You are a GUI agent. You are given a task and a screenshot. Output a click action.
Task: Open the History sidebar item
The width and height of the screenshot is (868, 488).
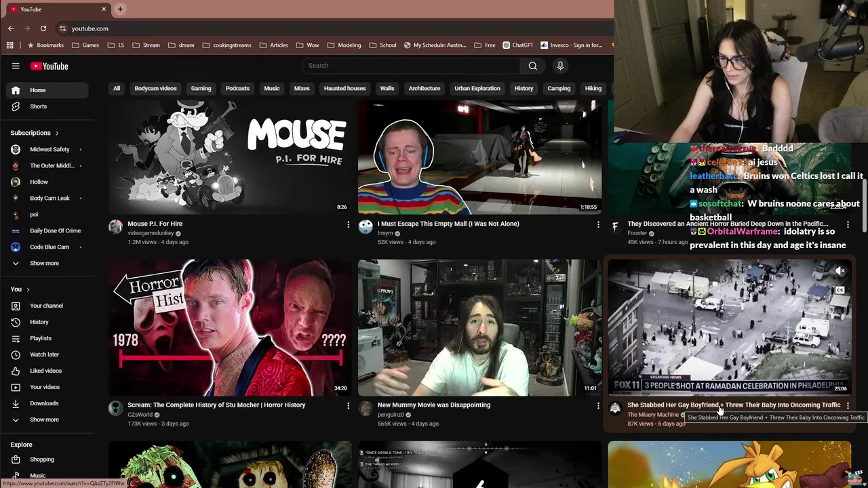(47, 322)
